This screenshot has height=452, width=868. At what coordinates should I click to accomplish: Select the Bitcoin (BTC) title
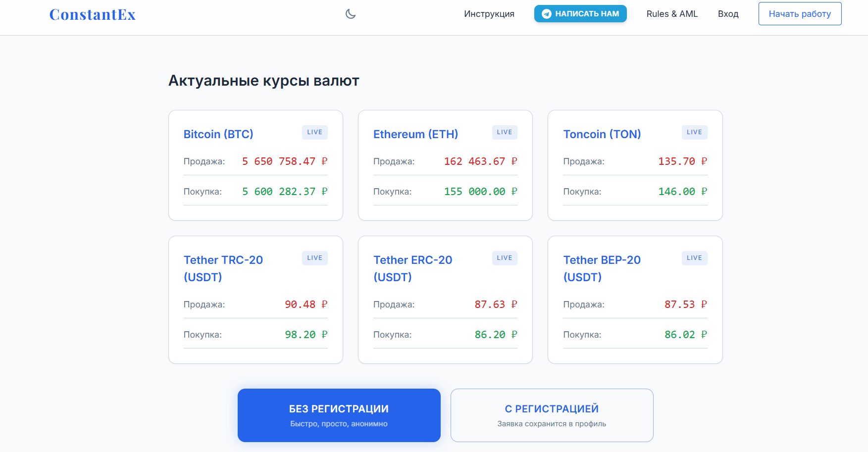[x=218, y=134]
